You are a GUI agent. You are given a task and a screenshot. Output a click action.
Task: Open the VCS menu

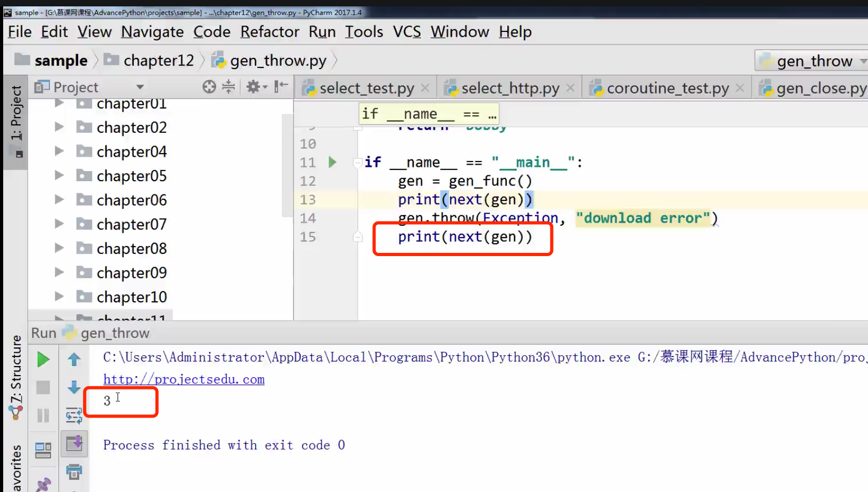pyautogui.click(x=407, y=32)
